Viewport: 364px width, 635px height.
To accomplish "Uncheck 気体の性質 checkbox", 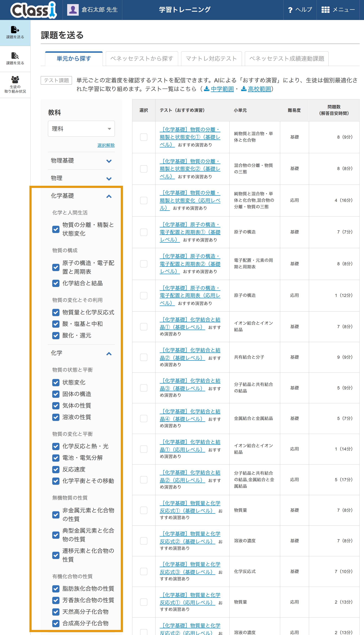I will (56, 406).
